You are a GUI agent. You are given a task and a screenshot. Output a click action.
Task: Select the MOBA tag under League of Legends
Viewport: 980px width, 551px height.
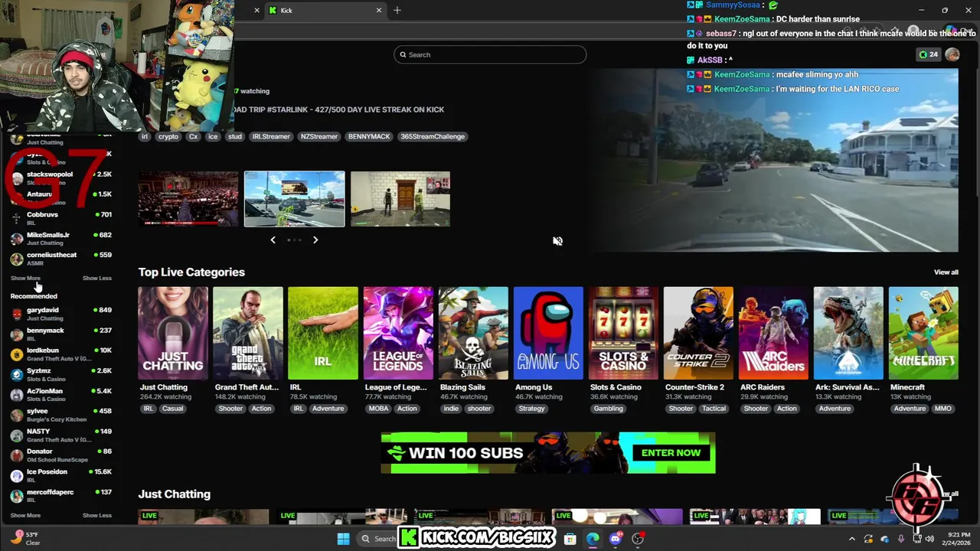pos(378,409)
